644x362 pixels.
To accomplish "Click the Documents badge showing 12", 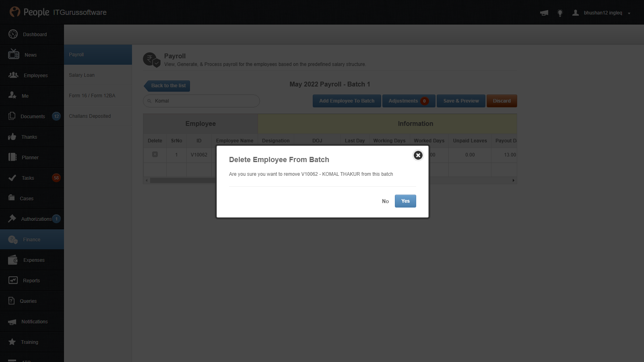I will tap(56, 116).
